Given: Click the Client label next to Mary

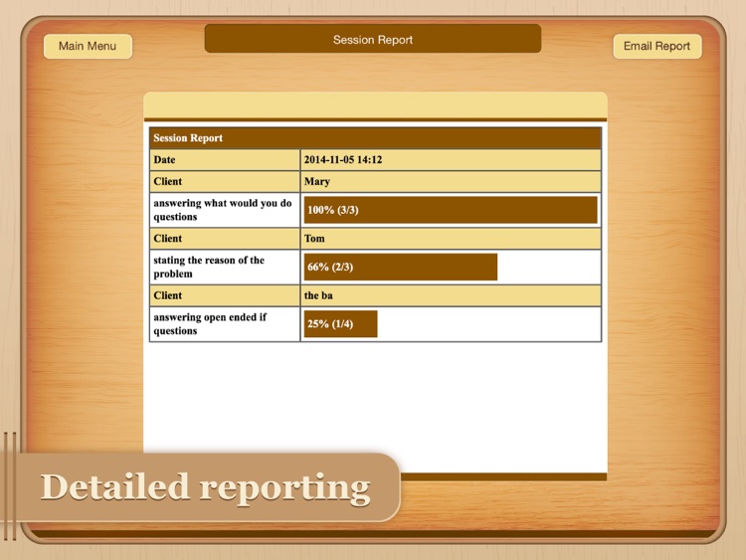Looking at the screenshot, I should (225, 182).
